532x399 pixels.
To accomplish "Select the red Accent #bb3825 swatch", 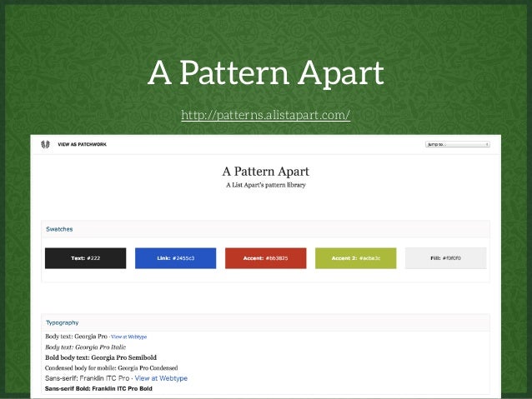I will (x=266, y=258).
